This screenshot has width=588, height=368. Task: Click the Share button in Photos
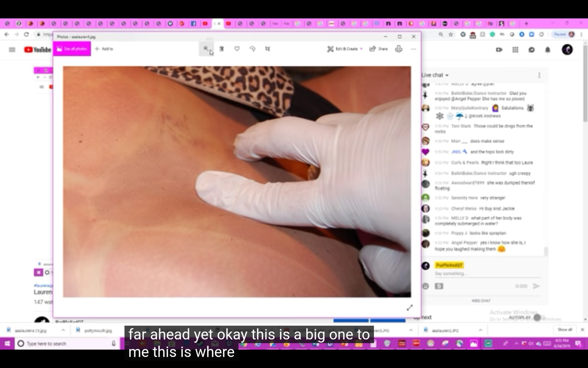coord(378,49)
